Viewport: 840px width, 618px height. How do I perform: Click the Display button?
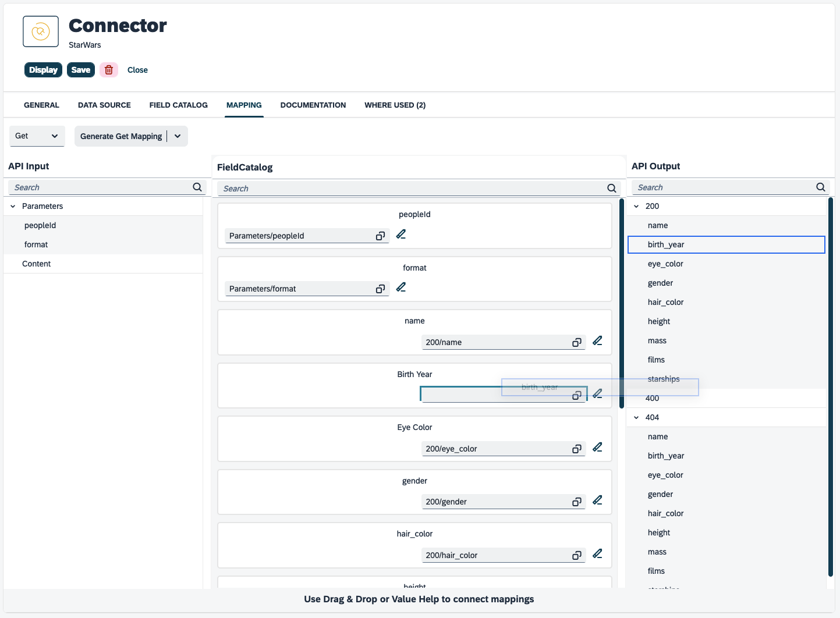[x=43, y=70]
